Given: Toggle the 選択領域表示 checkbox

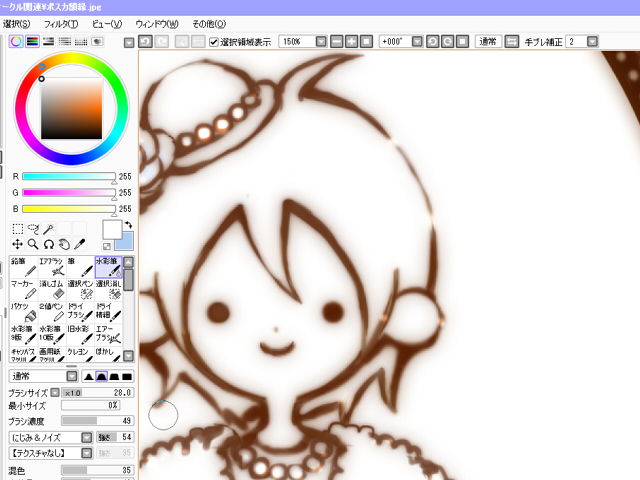Looking at the screenshot, I should 213,42.
